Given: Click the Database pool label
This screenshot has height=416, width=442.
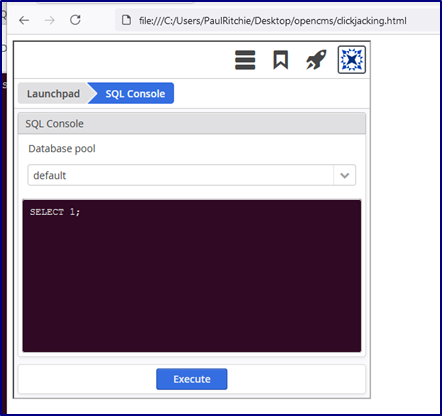Looking at the screenshot, I should 62,149.
